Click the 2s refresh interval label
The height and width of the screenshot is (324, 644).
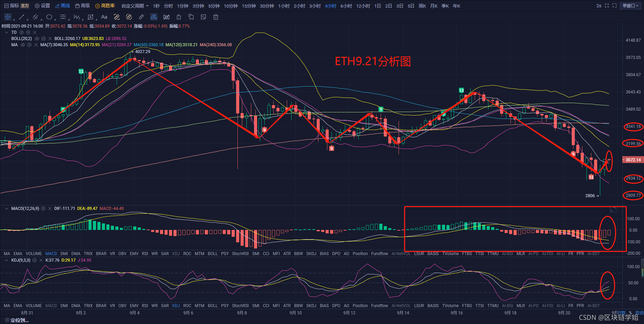coord(599,6)
